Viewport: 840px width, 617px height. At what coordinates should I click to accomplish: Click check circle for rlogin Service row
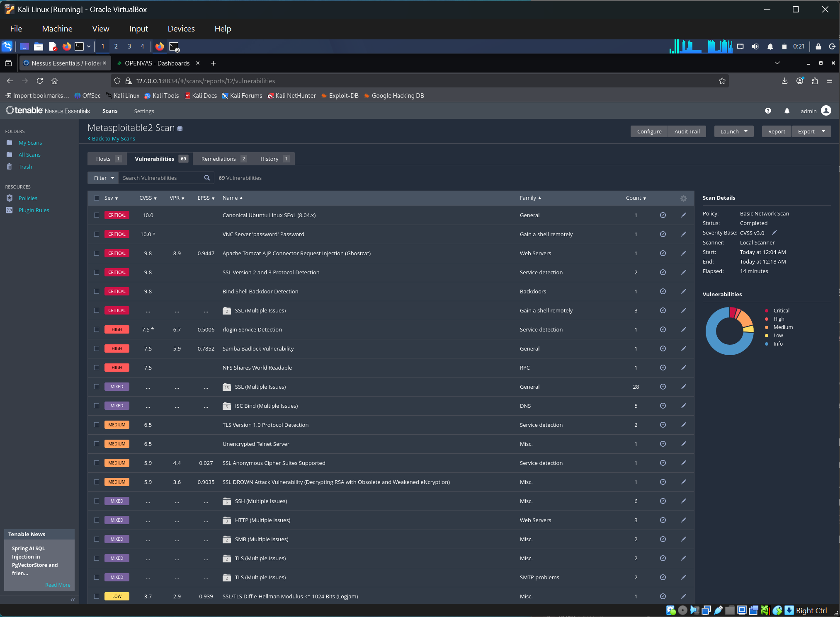663,329
